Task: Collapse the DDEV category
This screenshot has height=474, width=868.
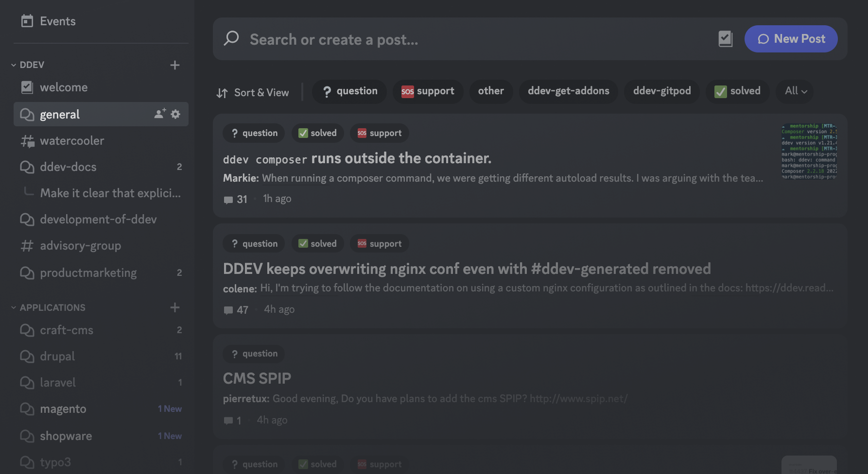Action: tap(13, 64)
